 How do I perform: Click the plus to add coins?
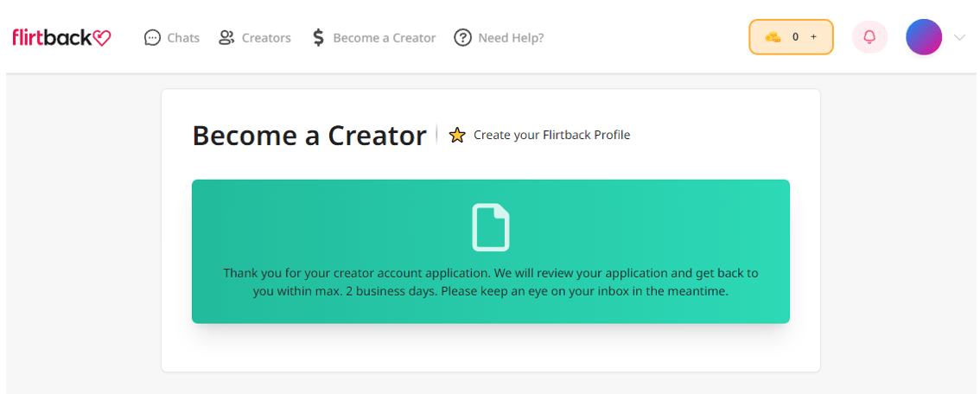813,37
